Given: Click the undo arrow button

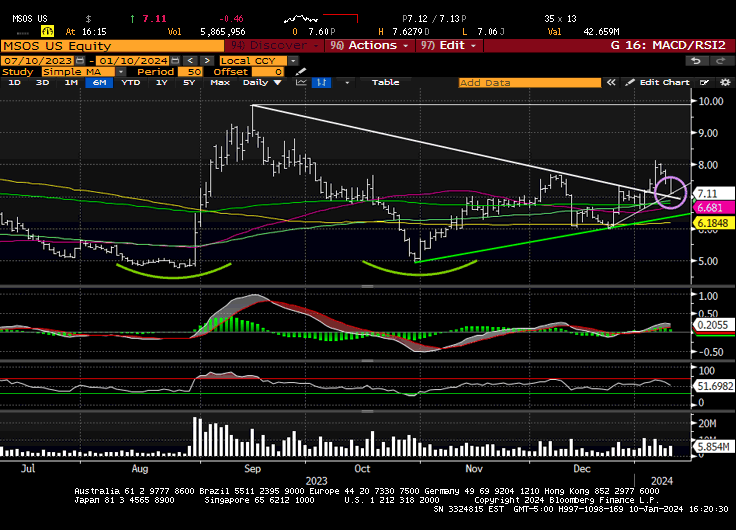Looking at the screenshot, I should pos(696,61).
